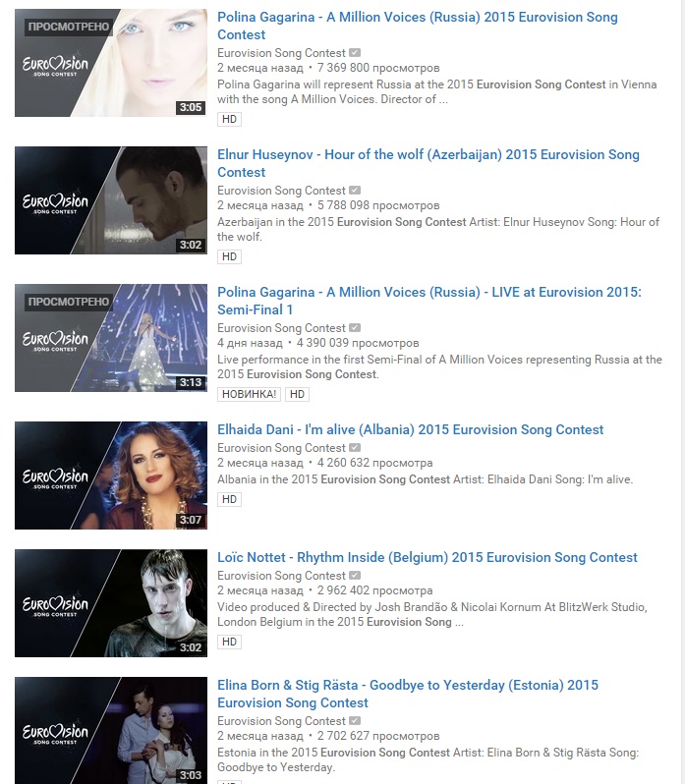
Task: Click Elnur Huseynov video thumbnail 3:02
Action: point(111,200)
